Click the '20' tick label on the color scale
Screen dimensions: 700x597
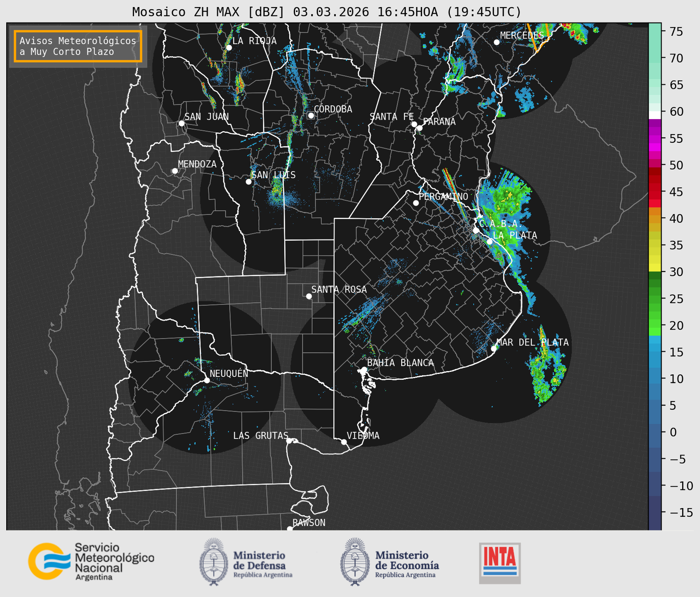click(677, 325)
